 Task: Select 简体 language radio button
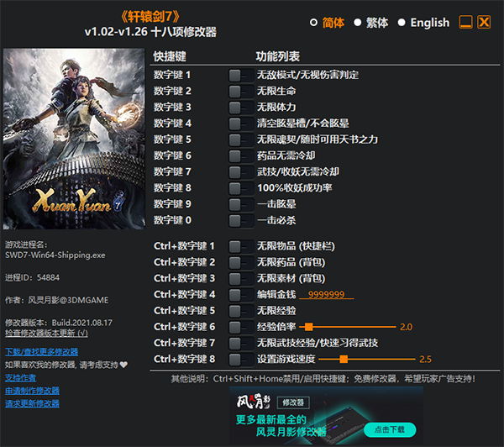tap(314, 23)
